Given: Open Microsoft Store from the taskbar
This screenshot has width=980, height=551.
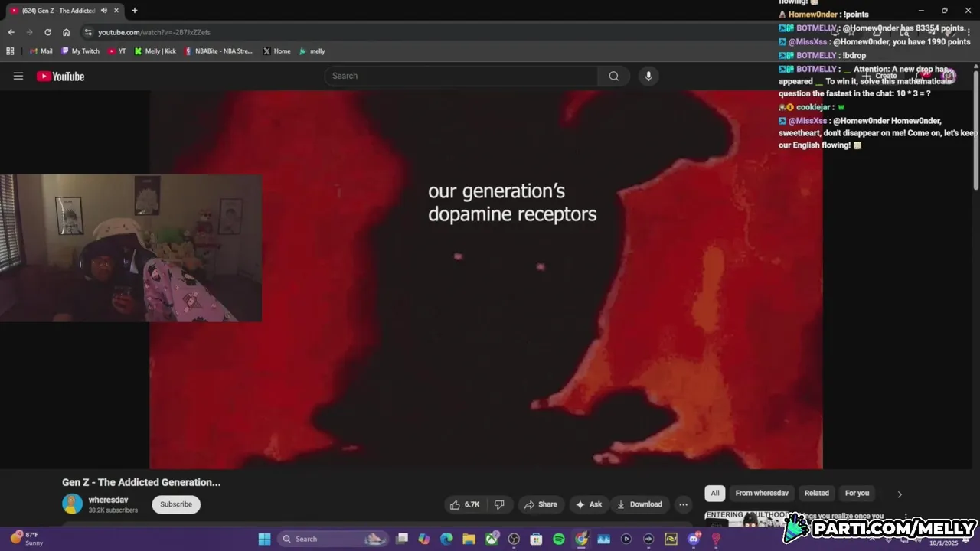Looking at the screenshot, I should click(x=536, y=539).
